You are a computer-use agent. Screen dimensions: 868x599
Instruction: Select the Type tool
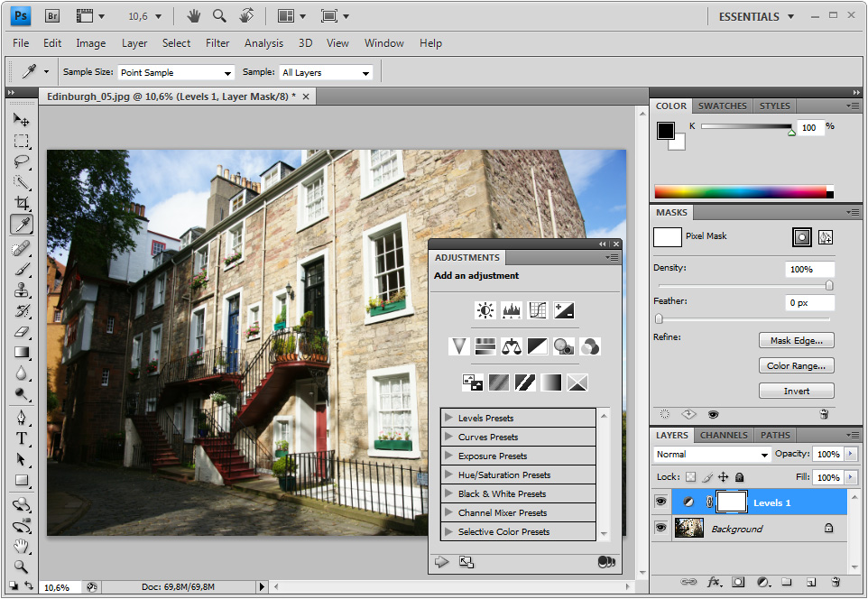(22, 438)
